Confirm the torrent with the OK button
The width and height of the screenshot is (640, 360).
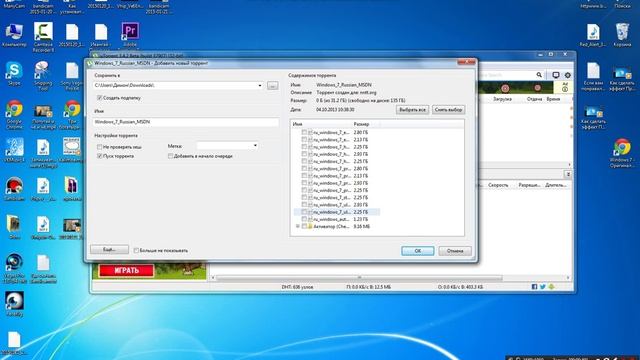click(x=418, y=251)
